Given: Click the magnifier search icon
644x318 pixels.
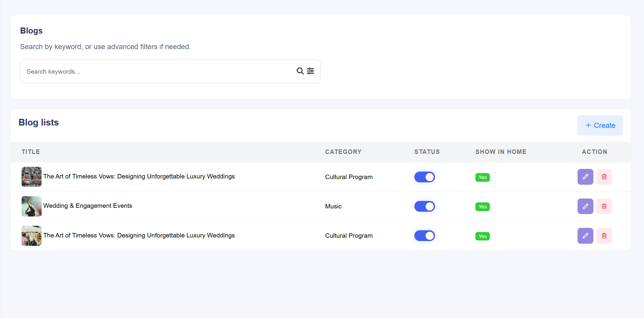Looking at the screenshot, I should point(300,71).
